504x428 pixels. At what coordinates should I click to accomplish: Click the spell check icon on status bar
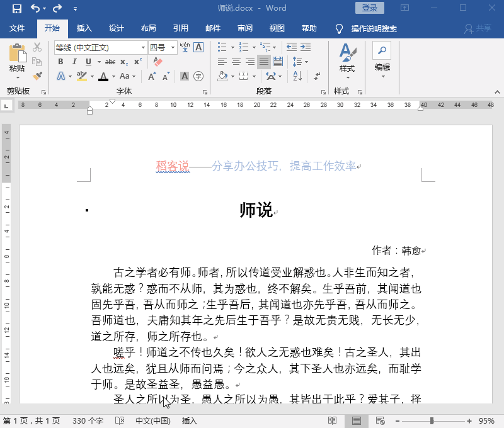[x=118, y=421]
